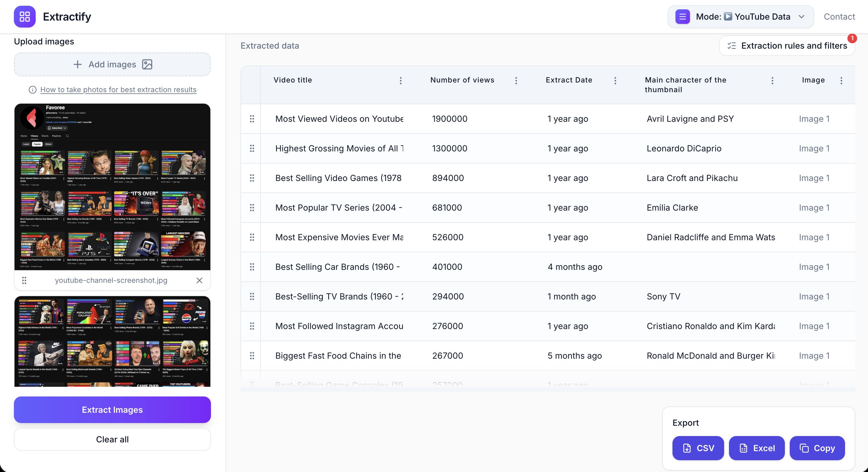Open Extraction rules and filters panel

pos(787,46)
